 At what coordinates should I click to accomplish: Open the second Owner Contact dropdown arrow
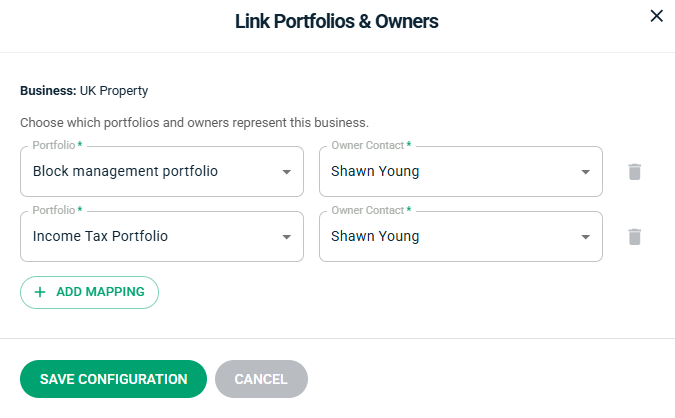(x=586, y=237)
